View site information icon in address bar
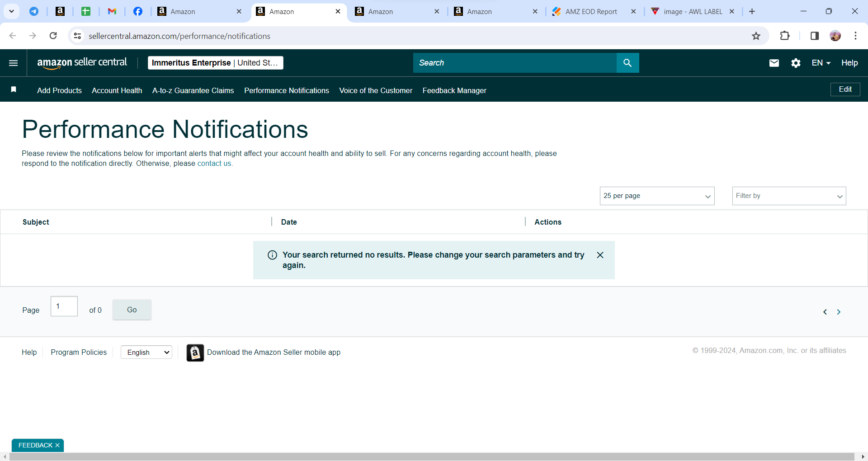The height and width of the screenshot is (461, 868). [x=78, y=36]
